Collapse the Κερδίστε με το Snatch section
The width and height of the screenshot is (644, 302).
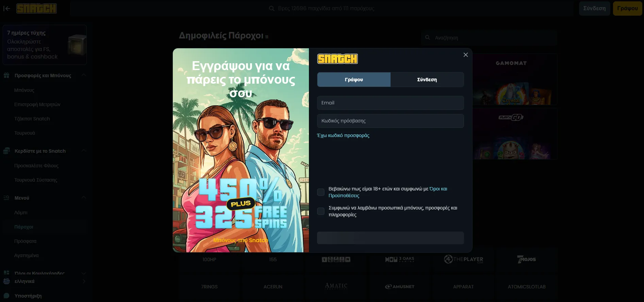point(84,151)
